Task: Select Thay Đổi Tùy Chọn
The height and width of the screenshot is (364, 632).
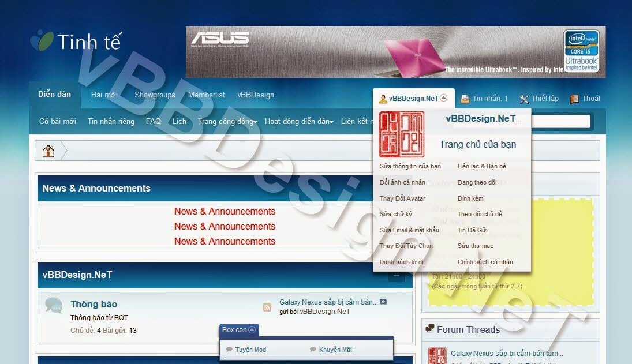Action: coord(406,246)
